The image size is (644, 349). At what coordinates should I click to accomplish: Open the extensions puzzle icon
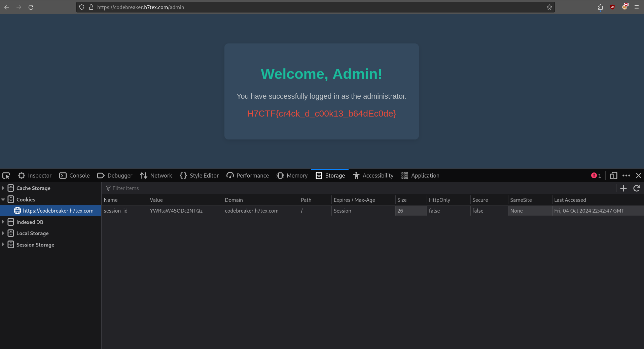click(600, 7)
